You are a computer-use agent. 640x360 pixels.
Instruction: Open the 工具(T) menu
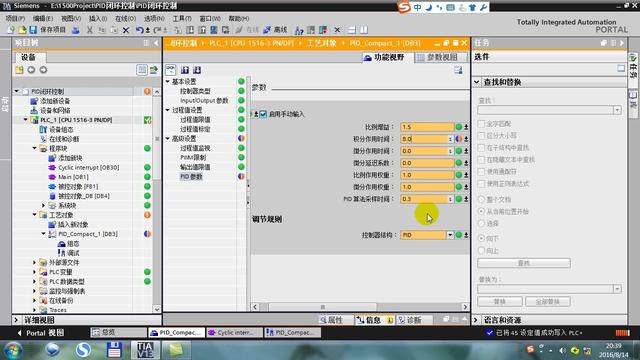182,18
